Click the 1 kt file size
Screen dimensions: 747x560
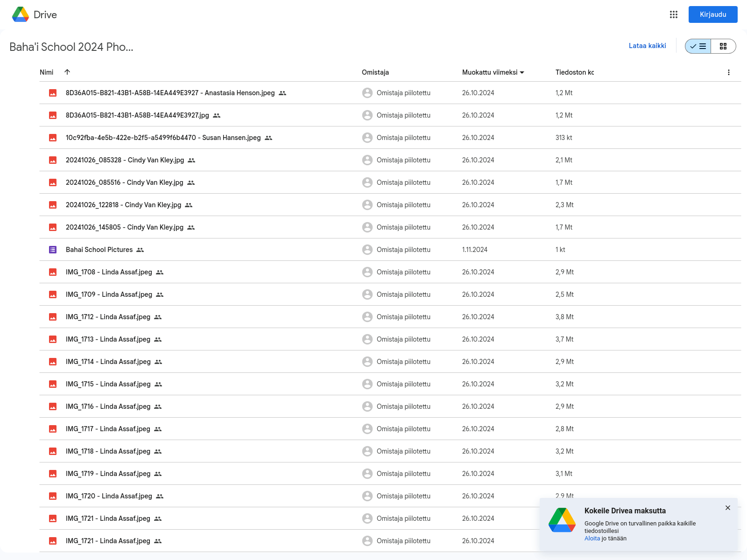(x=560, y=250)
